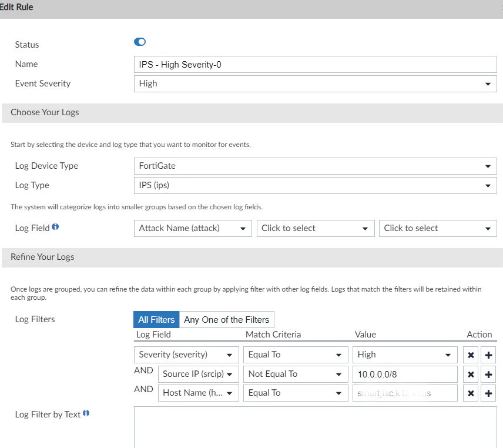Image resolution: width=503 pixels, height=448 pixels.
Task: Open the Log Device Type dropdown
Action: coord(316,166)
